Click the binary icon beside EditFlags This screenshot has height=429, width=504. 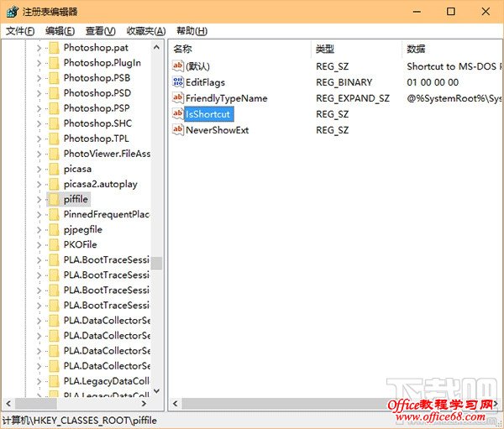[x=178, y=82]
